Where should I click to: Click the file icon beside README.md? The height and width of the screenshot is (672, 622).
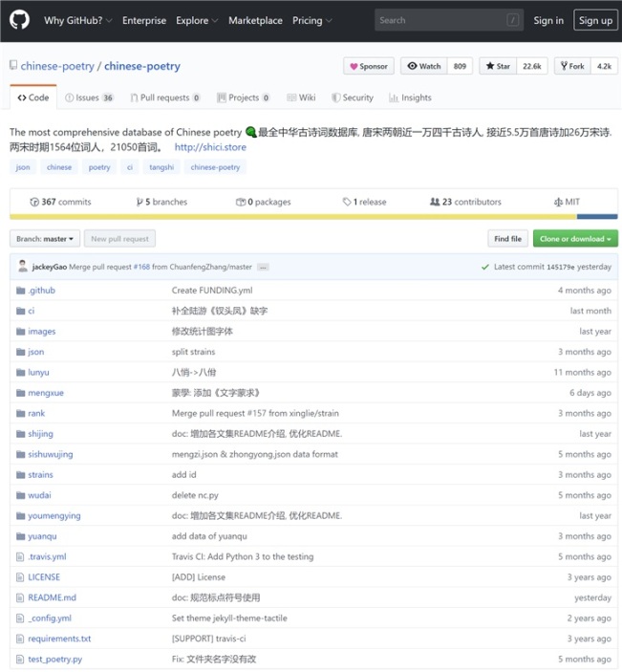(x=20, y=597)
